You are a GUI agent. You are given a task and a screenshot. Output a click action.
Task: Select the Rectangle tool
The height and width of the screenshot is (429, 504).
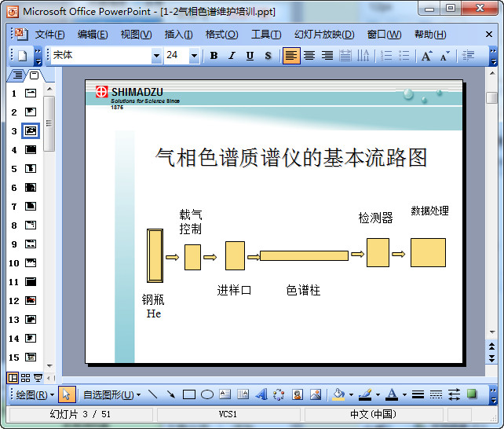pyautogui.click(x=189, y=394)
